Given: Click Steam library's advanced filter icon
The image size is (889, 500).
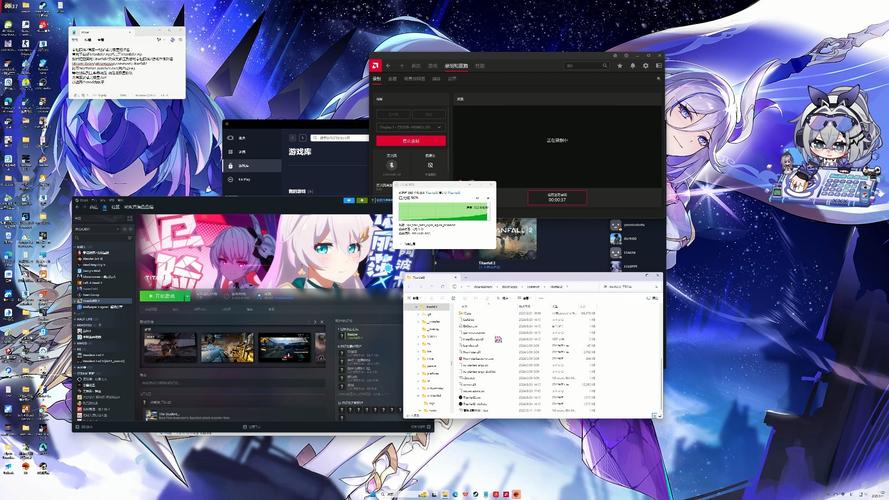Looking at the screenshot, I should (129, 238).
